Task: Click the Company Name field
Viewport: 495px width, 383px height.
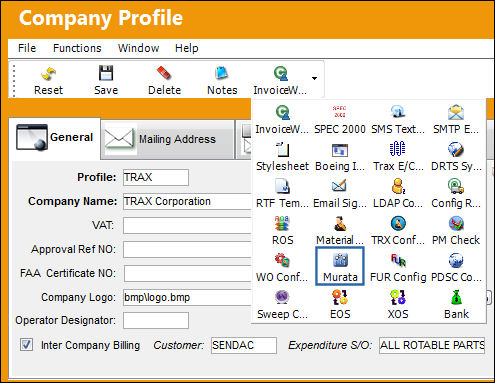Action: click(x=187, y=201)
